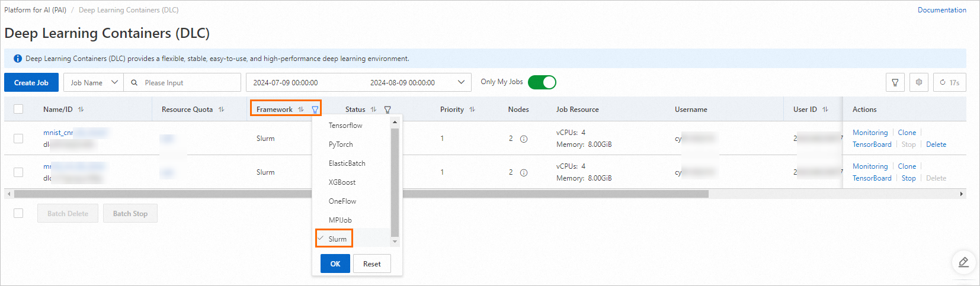The image size is (980, 286).
Task: Sort by User ID column arrows
Action: [825, 110]
